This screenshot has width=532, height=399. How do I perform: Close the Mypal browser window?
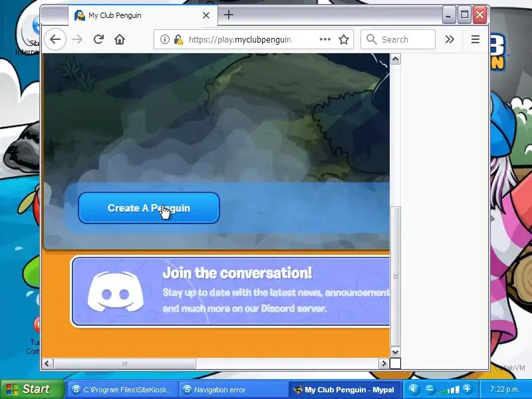[x=479, y=15]
